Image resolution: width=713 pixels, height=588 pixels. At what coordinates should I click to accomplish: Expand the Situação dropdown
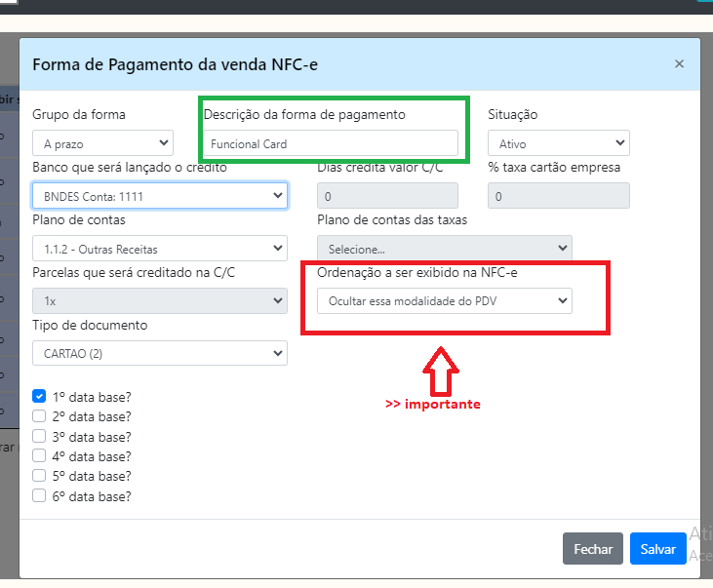coord(559,143)
